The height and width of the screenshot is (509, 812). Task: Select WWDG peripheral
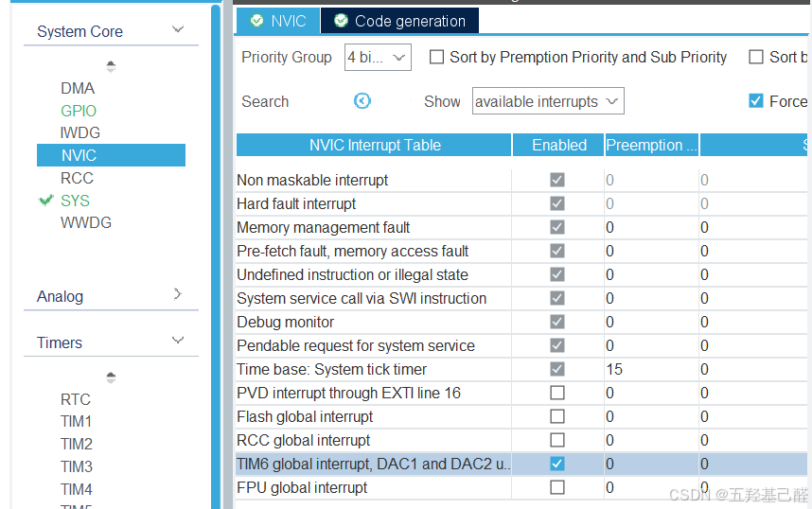[x=86, y=222]
